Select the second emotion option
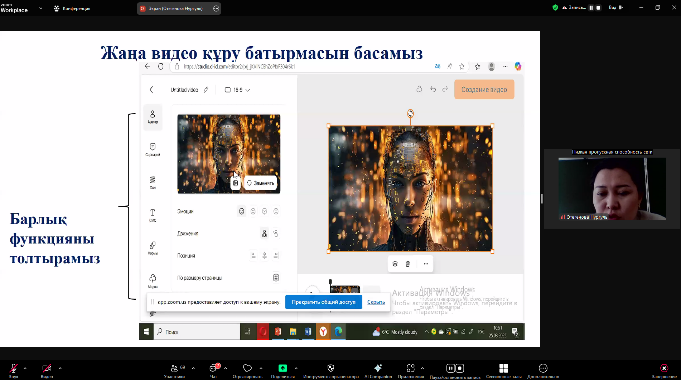Viewport: 681px width, 380px height. [x=253, y=211]
